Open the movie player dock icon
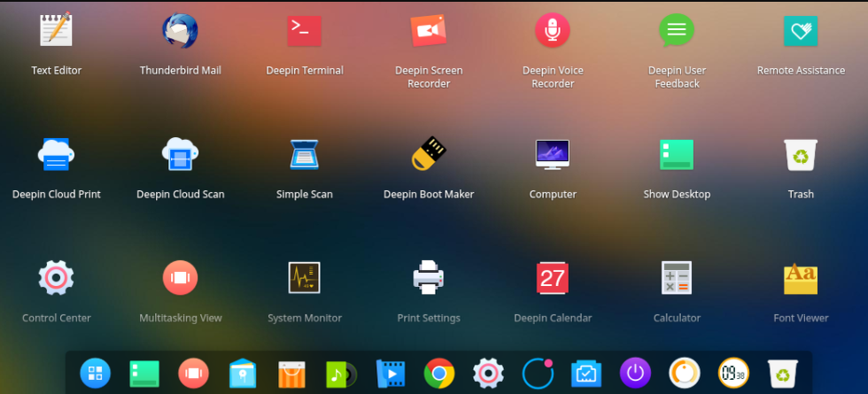This screenshot has height=394, width=868. click(391, 374)
